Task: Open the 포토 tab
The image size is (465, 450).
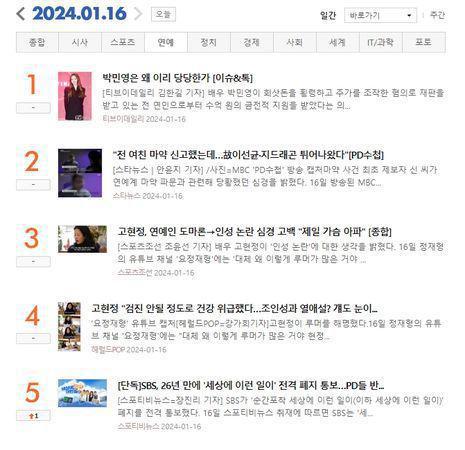Action: point(424,42)
